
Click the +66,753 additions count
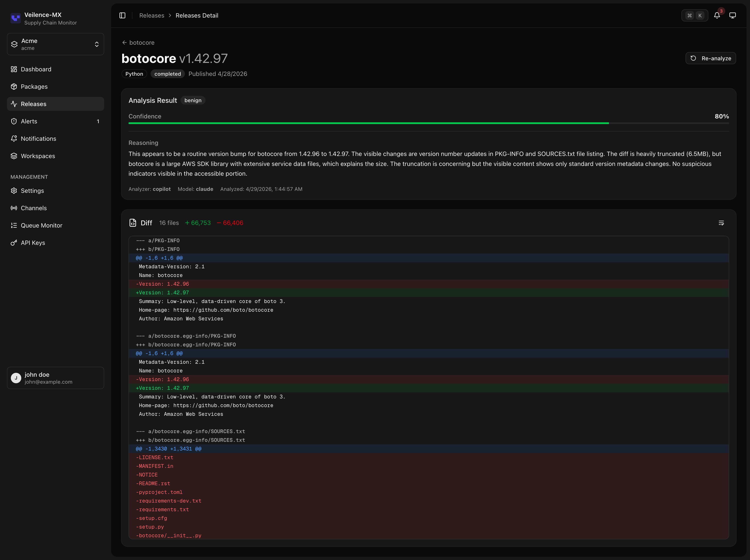coord(198,223)
